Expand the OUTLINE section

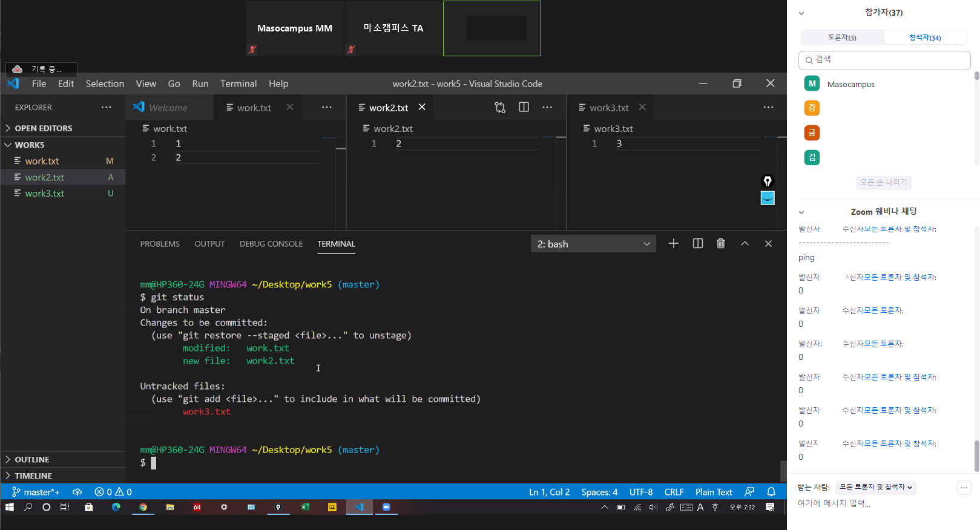[x=31, y=460]
